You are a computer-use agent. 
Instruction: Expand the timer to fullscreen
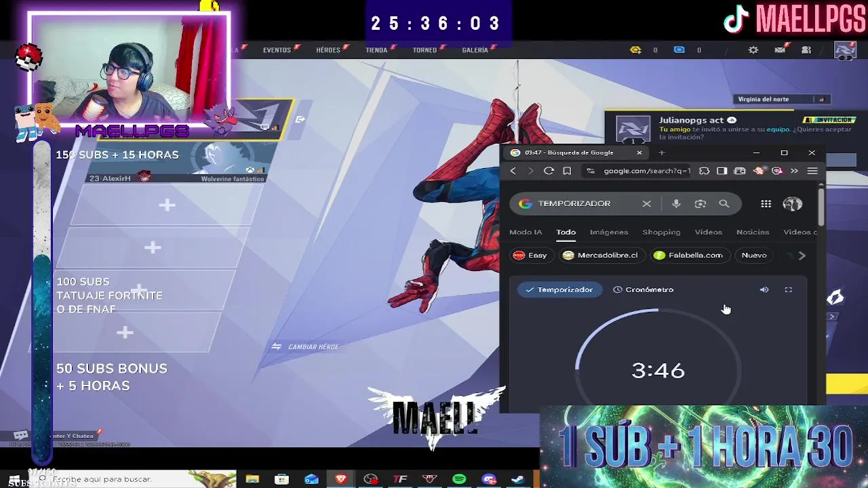[x=788, y=289]
